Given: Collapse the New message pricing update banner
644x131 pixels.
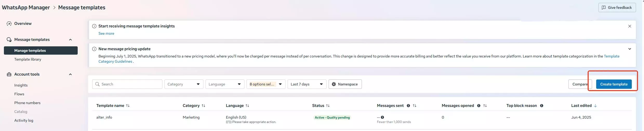Looking at the screenshot, I should pos(630,49).
